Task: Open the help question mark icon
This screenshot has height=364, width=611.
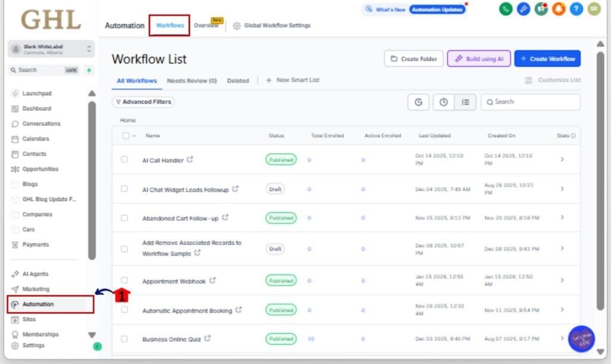Action: click(x=575, y=9)
